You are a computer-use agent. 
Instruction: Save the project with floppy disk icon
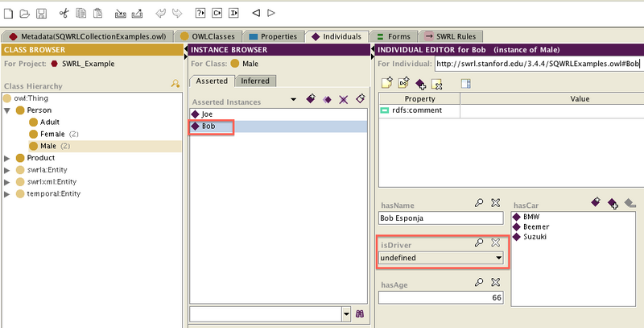41,14
